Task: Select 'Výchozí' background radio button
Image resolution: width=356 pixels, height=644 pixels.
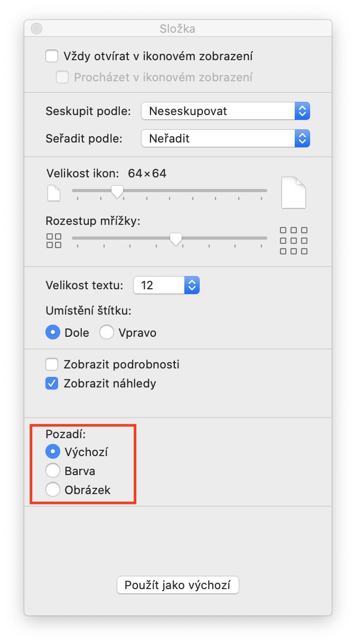Action: (53, 452)
